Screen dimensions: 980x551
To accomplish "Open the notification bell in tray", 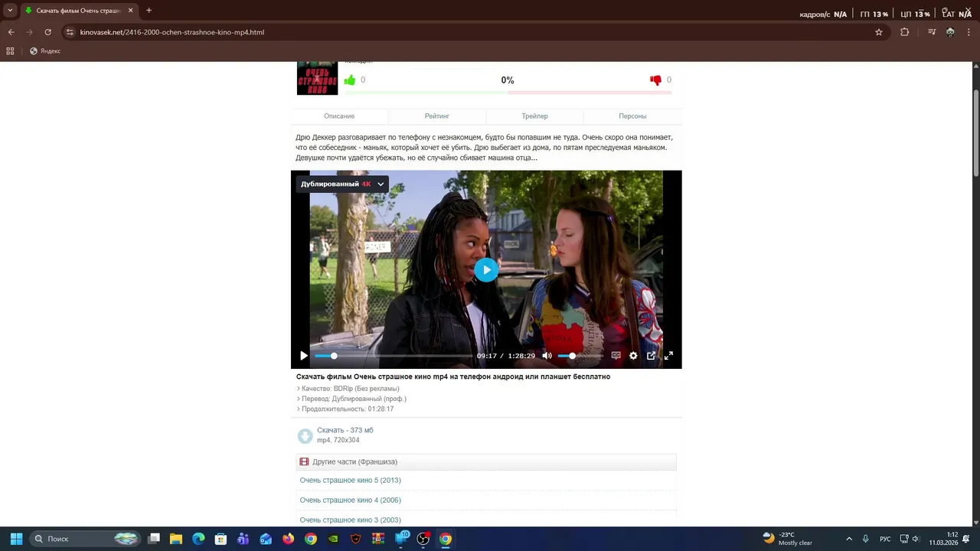I will [967, 539].
